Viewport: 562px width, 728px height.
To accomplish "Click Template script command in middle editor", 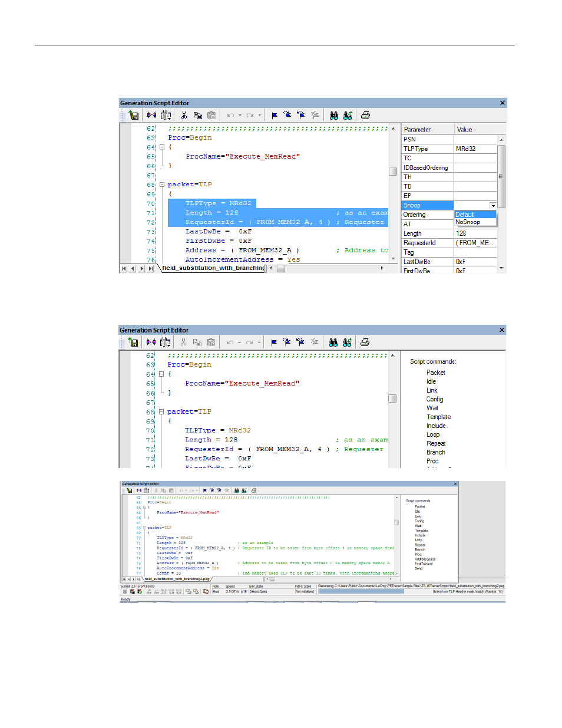I will click(x=439, y=417).
